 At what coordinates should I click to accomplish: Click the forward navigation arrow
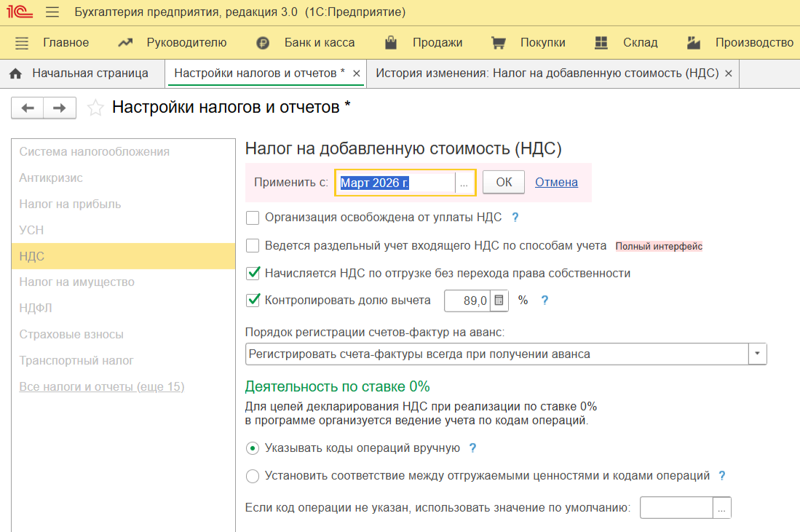pyautogui.click(x=60, y=108)
